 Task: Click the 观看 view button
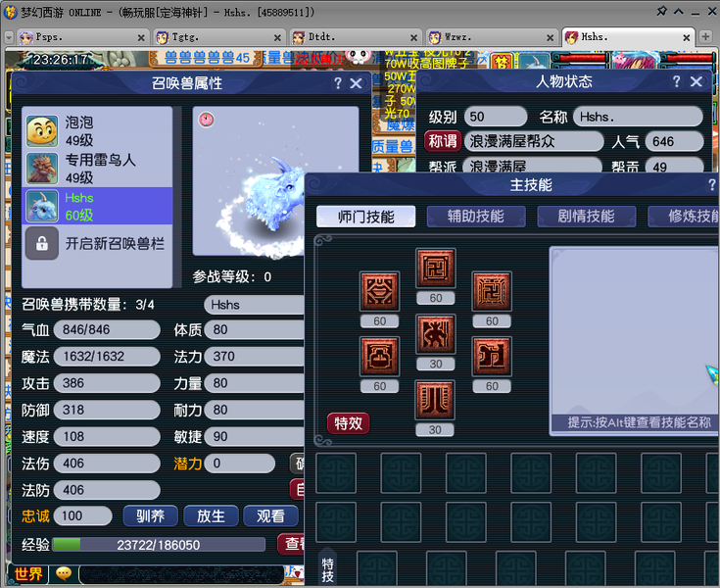coord(270,515)
